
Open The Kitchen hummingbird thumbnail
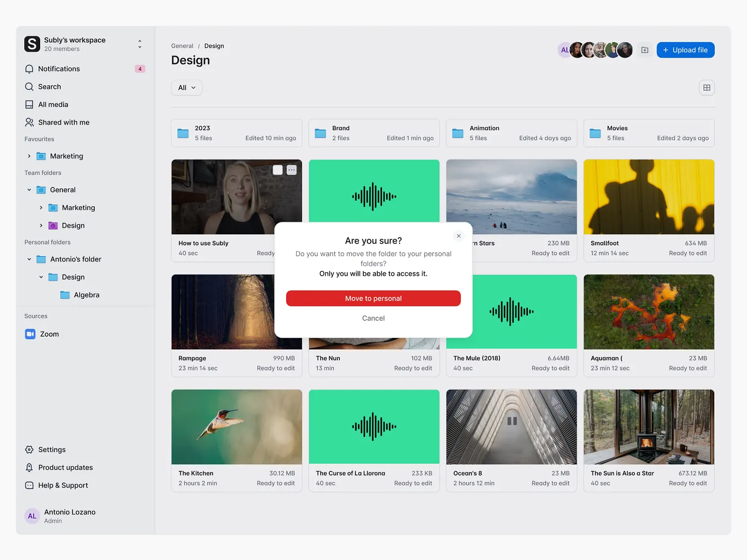(x=237, y=427)
